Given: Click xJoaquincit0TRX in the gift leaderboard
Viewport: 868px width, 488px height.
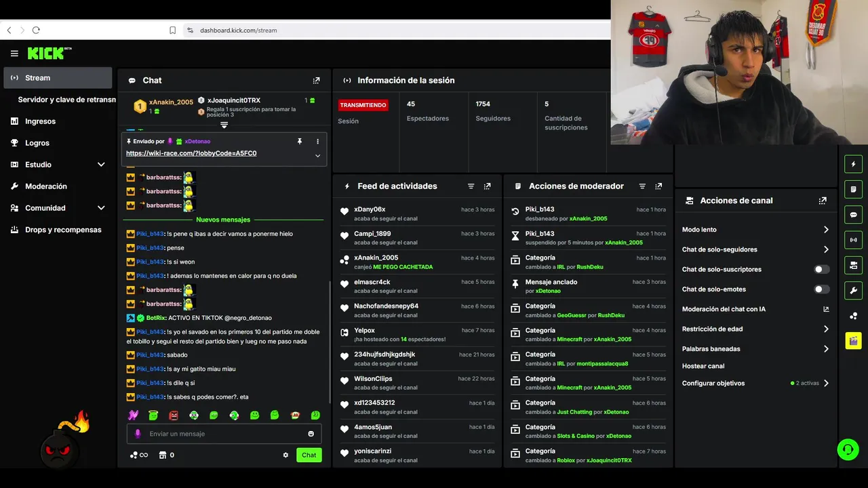Looking at the screenshot, I should point(234,101).
